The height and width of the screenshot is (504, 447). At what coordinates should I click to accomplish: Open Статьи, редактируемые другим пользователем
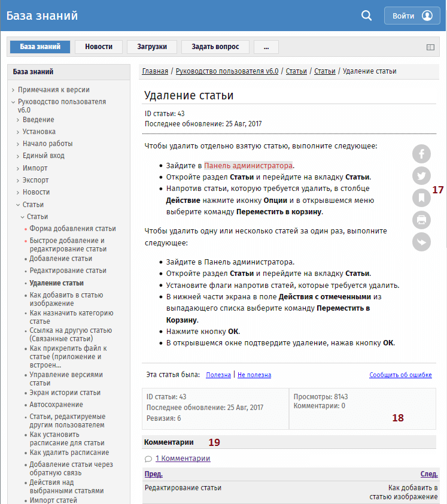tap(68, 420)
